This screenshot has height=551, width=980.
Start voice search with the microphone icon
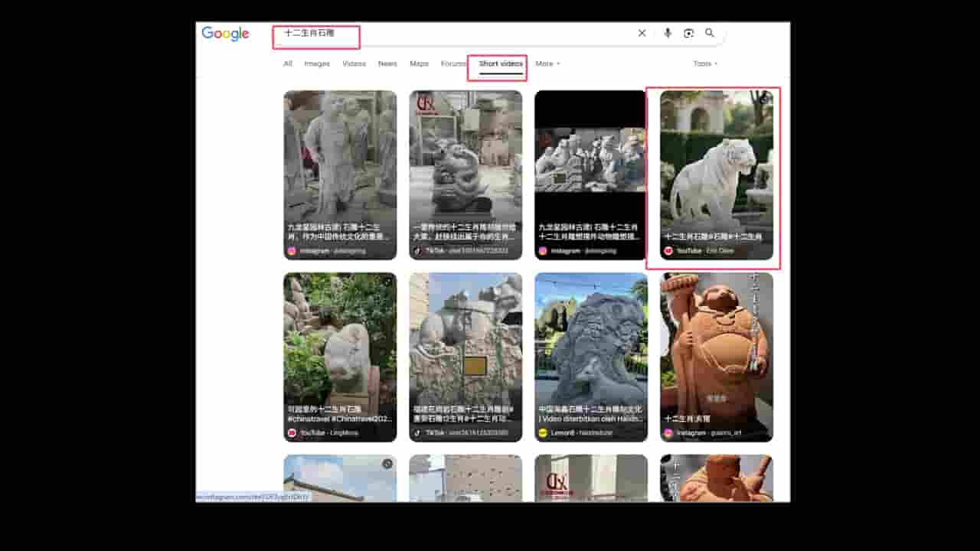(x=668, y=33)
